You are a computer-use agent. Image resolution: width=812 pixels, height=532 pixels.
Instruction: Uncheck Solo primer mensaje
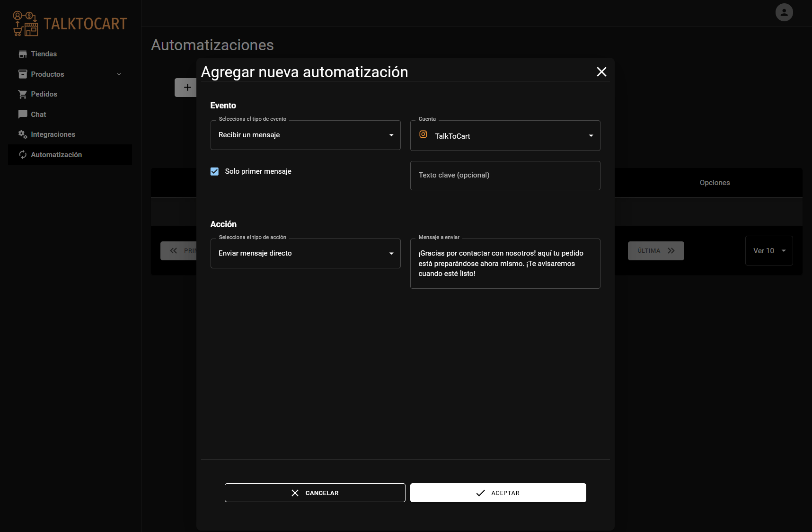(214, 171)
